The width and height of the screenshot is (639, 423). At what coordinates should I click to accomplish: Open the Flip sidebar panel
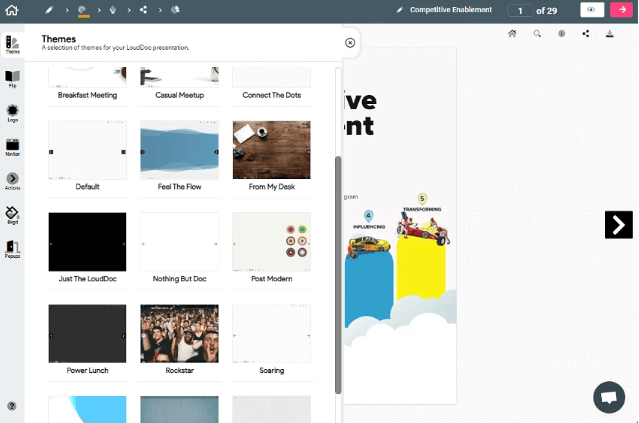click(12, 78)
